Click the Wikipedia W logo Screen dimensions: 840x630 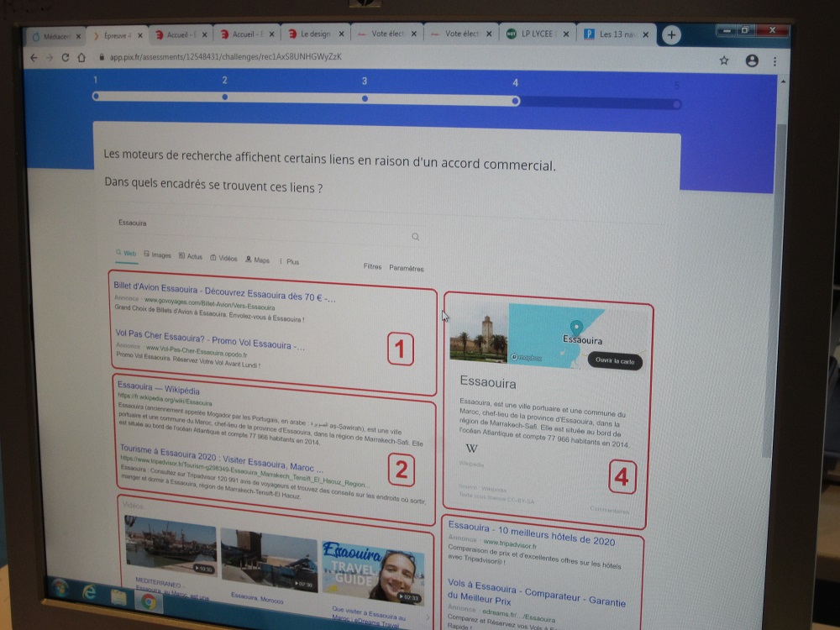click(x=471, y=449)
